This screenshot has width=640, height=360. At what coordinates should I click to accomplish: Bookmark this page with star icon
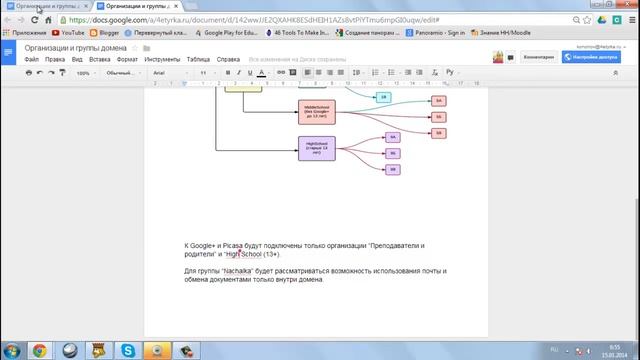click(587, 20)
